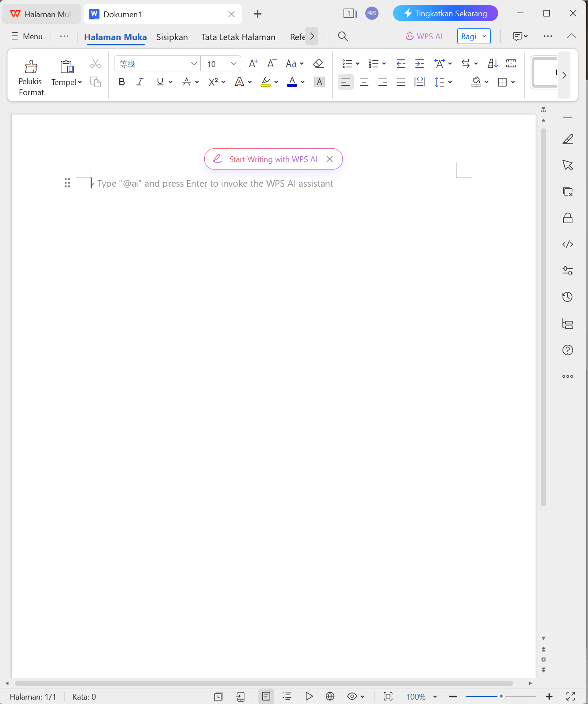
Task: Open the settings sliders icon in sidebar
Action: pos(568,271)
